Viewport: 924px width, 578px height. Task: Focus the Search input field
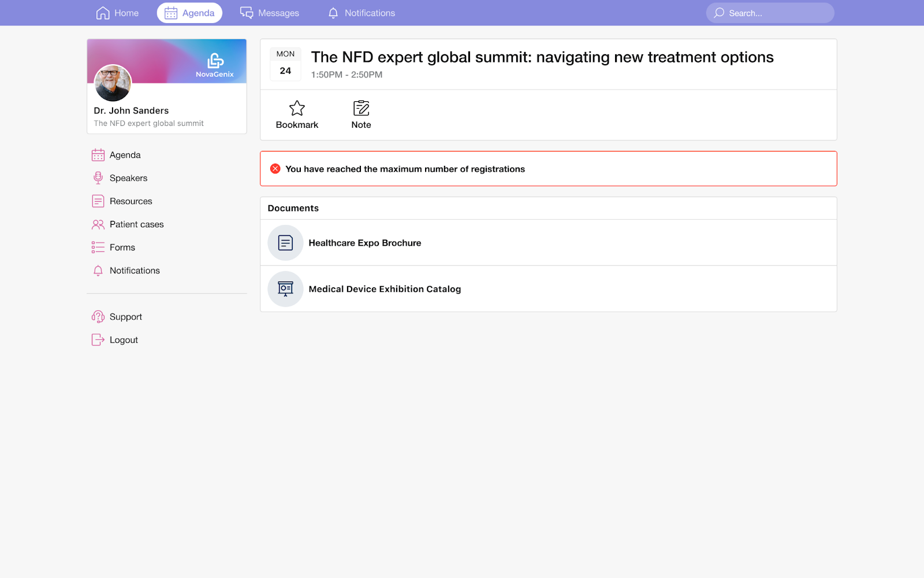(x=770, y=13)
